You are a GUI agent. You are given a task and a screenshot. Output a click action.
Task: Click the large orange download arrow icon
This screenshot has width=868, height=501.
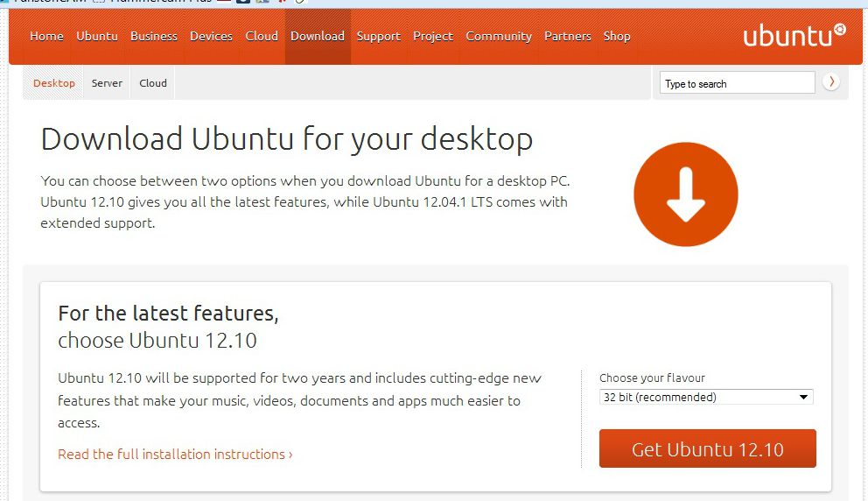tap(686, 194)
